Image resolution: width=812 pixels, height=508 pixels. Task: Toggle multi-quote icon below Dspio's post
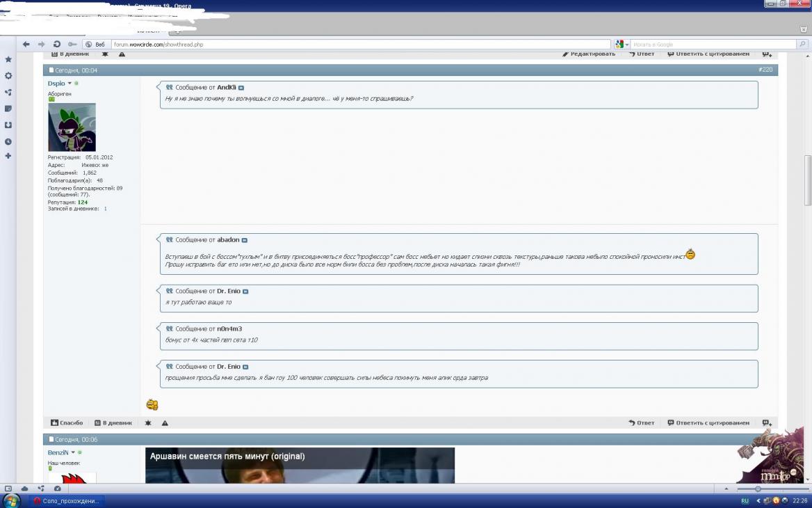766,423
